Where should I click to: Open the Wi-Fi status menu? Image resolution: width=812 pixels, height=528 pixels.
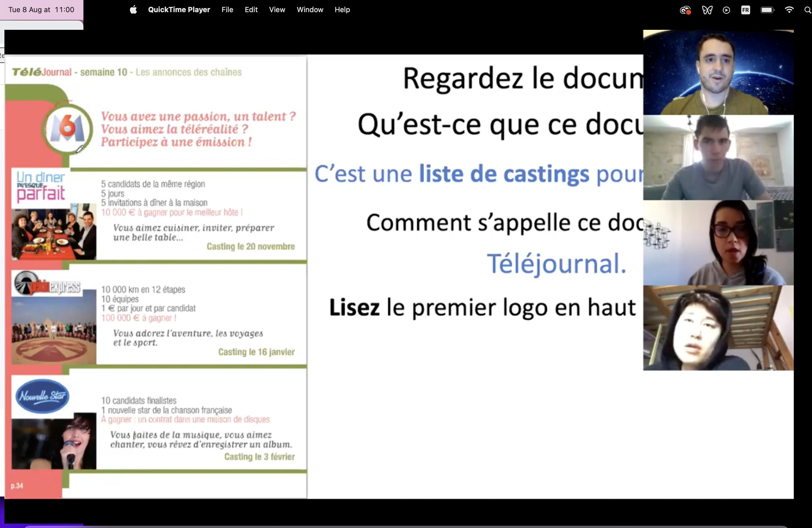789,10
